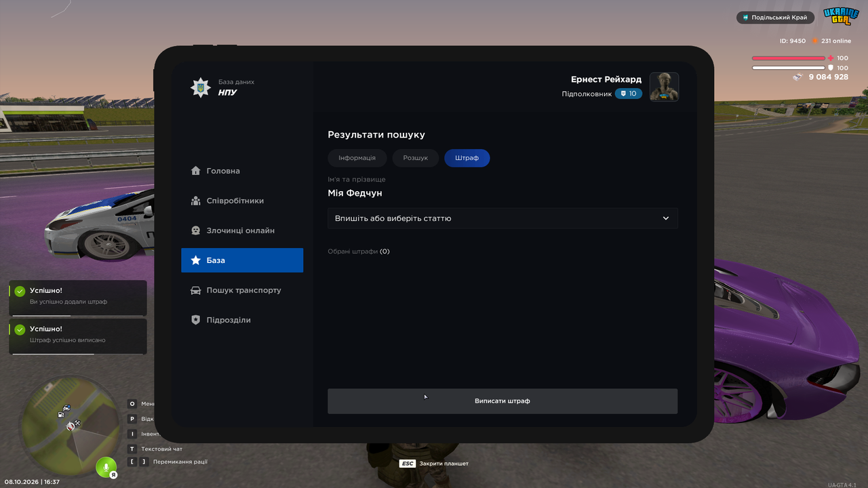
Task: Click the Подільський Край server label
Action: [x=776, y=18]
